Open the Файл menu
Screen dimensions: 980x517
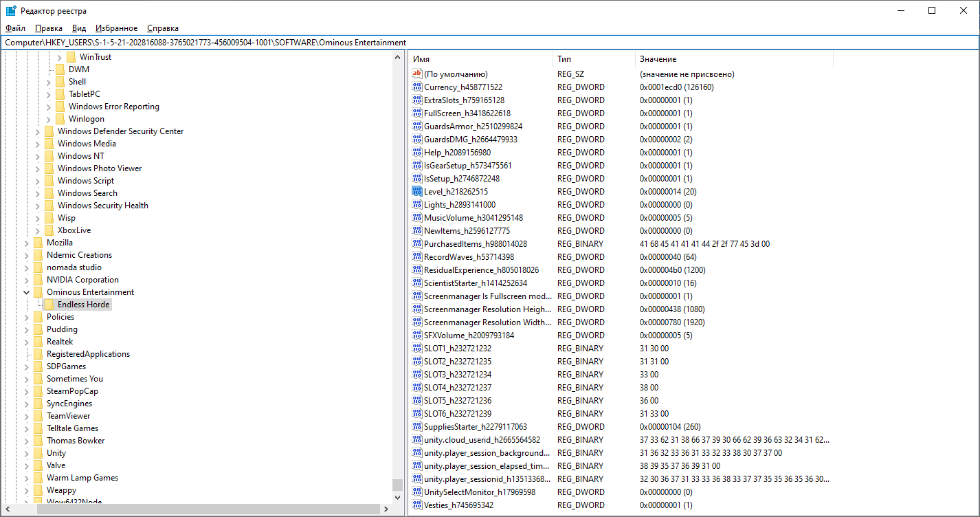click(x=15, y=28)
